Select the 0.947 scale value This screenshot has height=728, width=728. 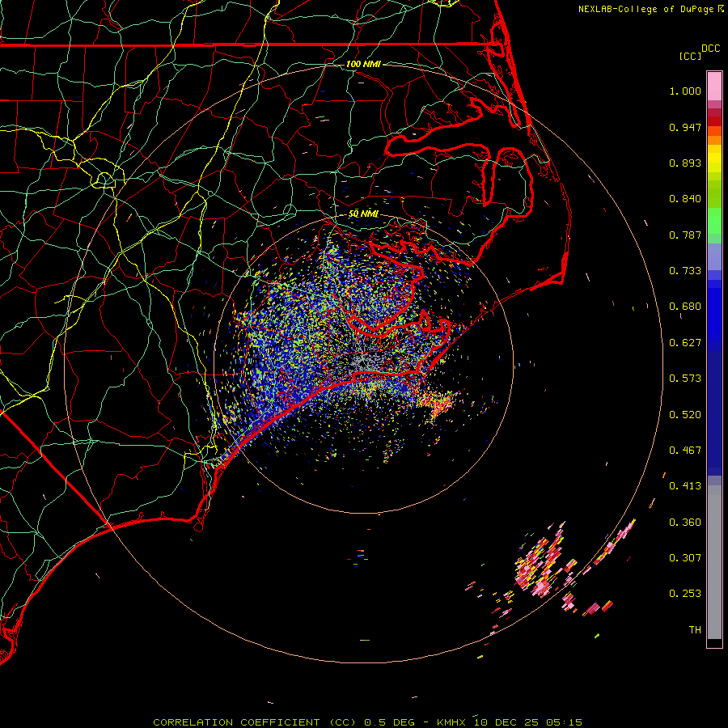(x=685, y=127)
